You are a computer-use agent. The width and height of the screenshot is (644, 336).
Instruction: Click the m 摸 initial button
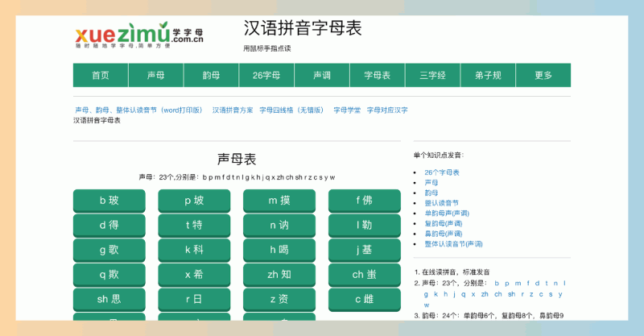click(279, 201)
